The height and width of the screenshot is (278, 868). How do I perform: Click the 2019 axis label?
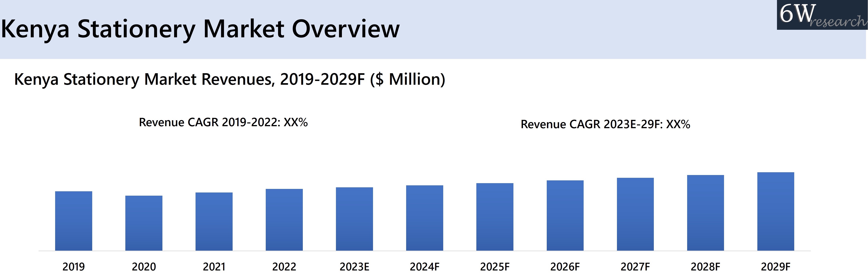click(x=73, y=267)
